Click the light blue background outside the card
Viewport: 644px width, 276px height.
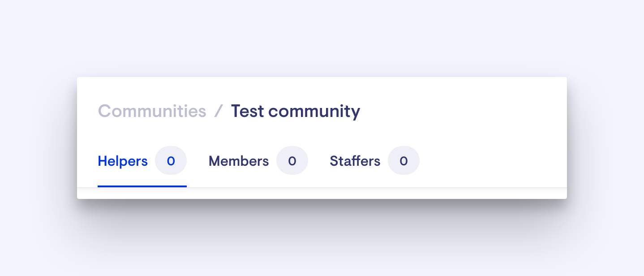322,36
